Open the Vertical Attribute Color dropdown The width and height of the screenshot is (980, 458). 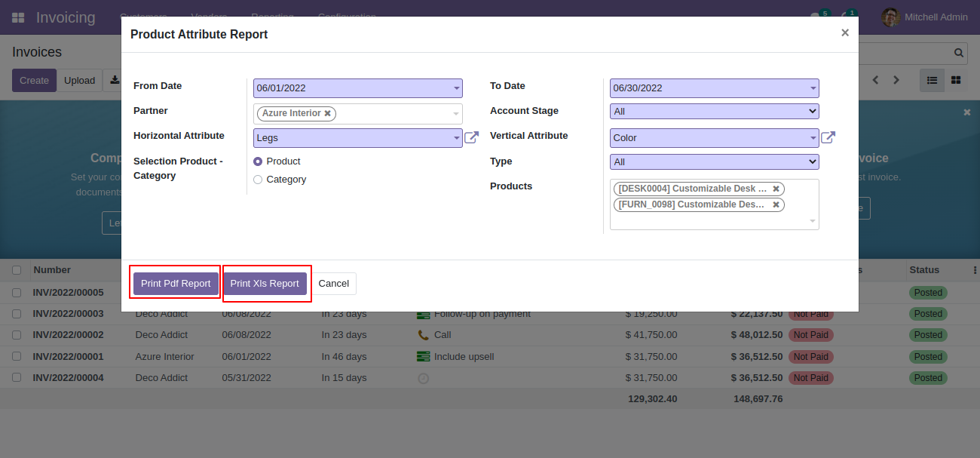[x=813, y=138]
